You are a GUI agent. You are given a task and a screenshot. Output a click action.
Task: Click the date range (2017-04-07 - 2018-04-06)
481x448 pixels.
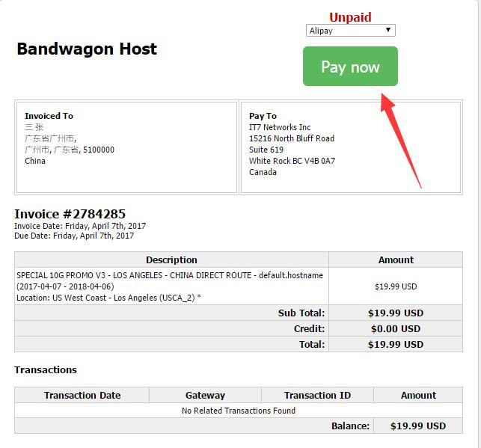(x=65, y=286)
